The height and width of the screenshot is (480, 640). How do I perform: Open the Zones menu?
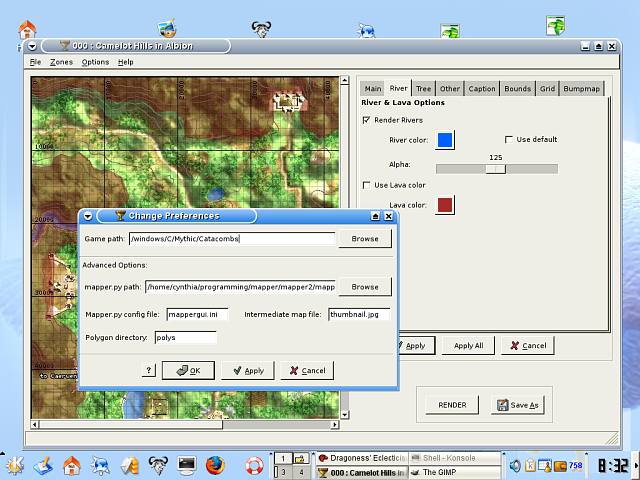pos(61,62)
